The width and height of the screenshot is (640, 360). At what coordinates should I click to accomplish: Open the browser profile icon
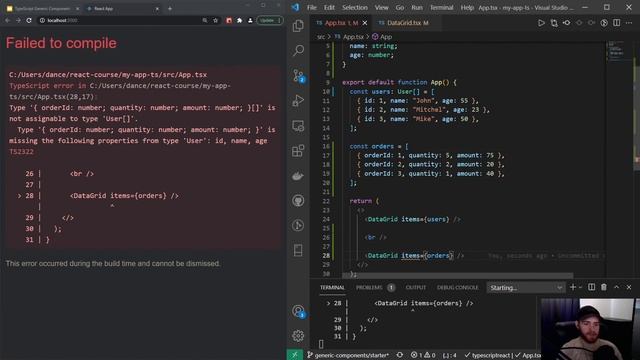[x=250, y=20]
